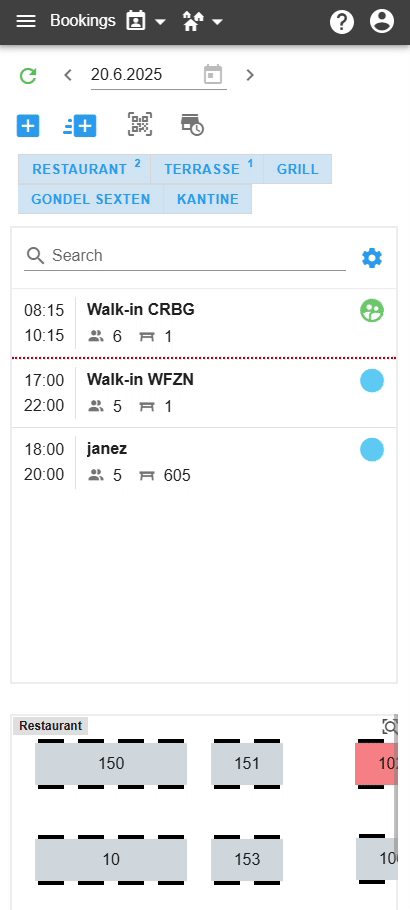Screen dimensions: 410x910
Task: Click the store opening hours clock icon
Action: tap(192, 125)
